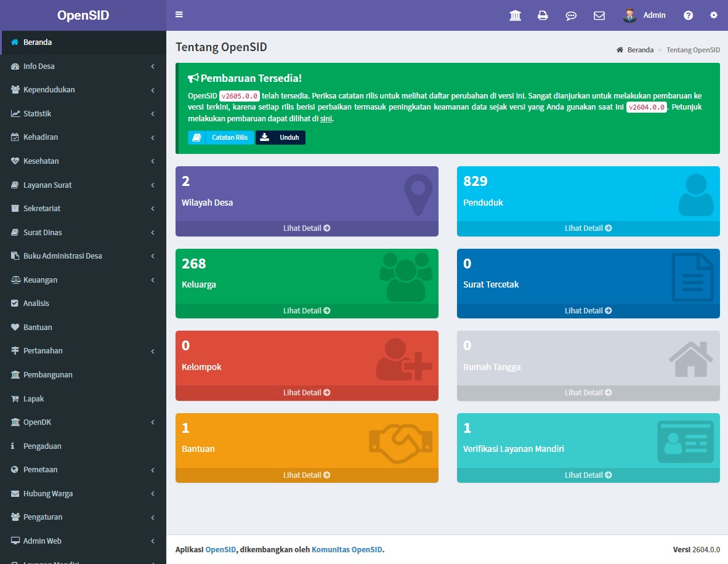Screen dimensions: 728x564
Task: Open the Pembangunan menu item
Action: click(83, 374)
